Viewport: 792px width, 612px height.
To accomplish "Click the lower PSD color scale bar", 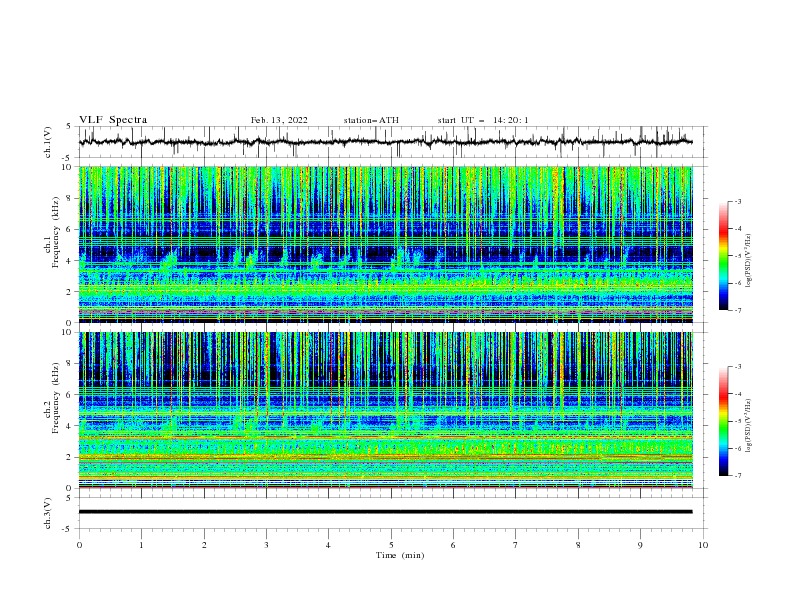I will pyautogui.click(x=724, y=421).
